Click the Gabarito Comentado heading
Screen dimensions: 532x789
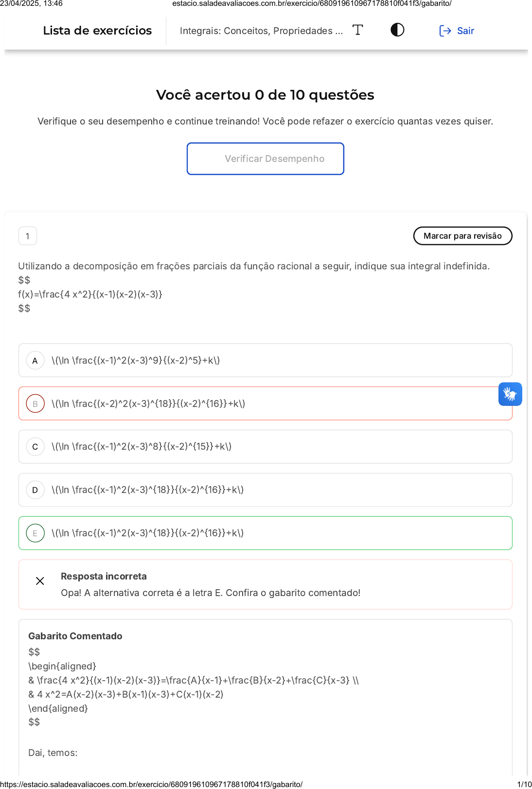75,636
